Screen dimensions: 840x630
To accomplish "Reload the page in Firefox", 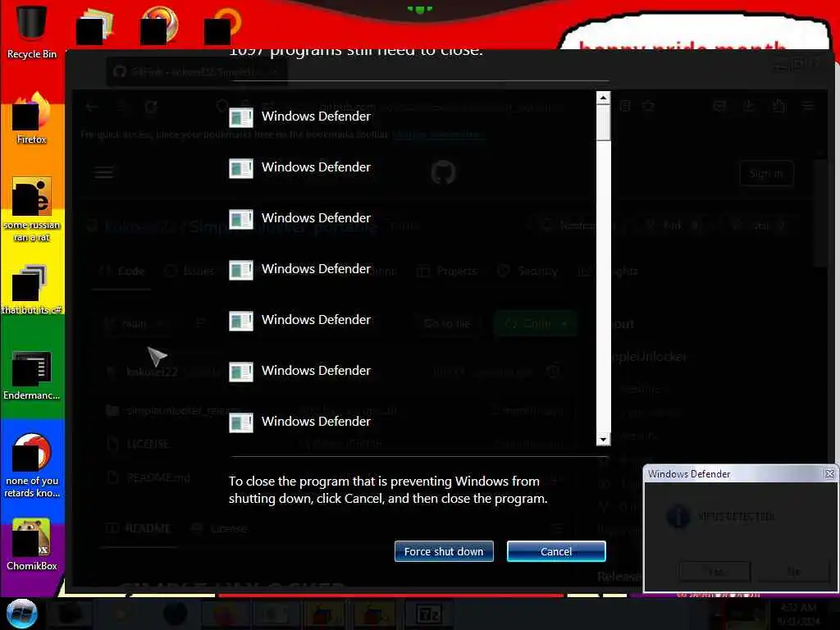I will coord(151,107).
